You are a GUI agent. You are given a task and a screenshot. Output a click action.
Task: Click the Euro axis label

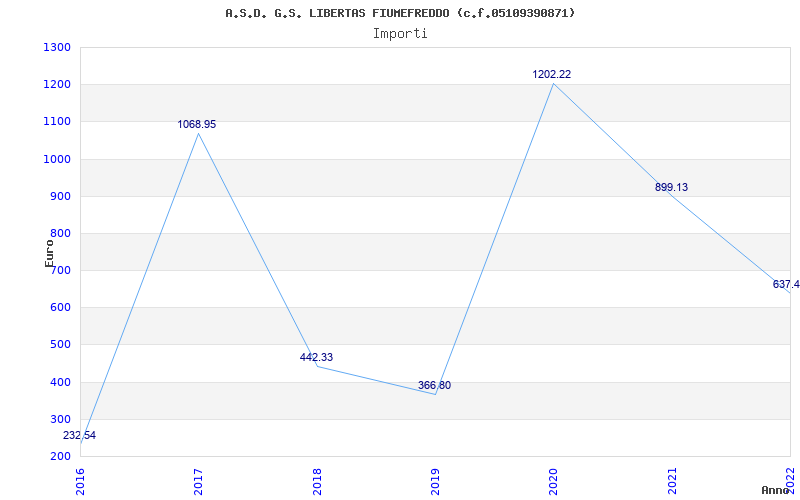(49, 253)
